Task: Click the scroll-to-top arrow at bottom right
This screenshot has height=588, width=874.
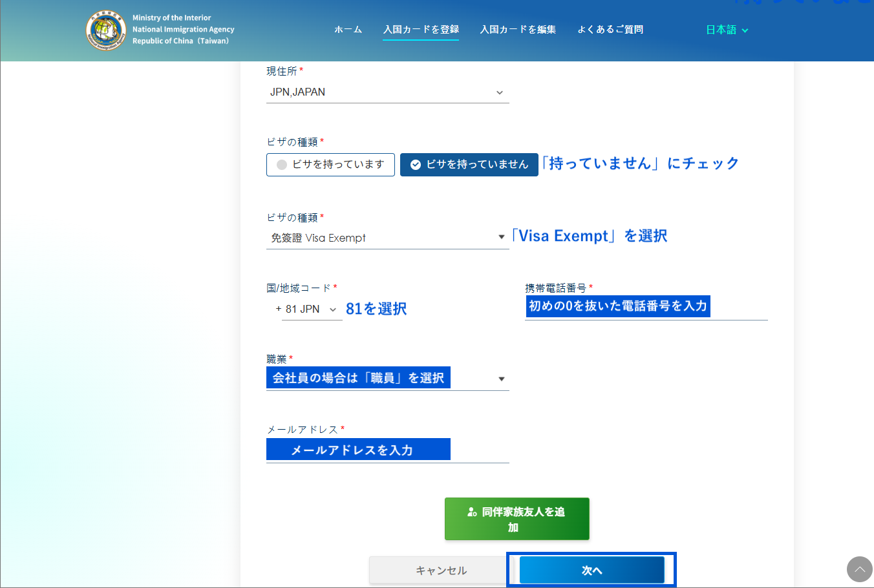Action: (859, 569)
